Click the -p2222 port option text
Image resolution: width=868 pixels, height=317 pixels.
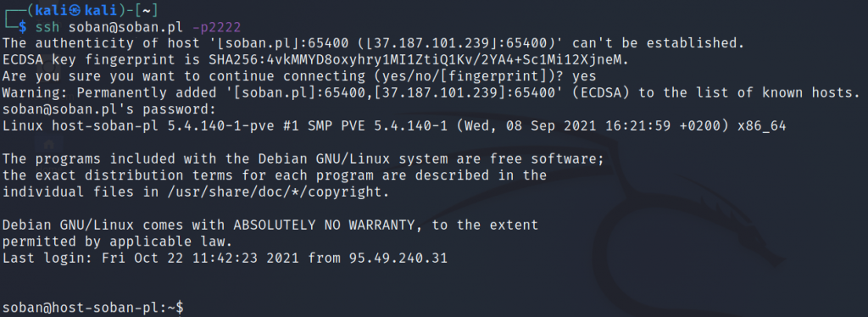coord(215,26)
